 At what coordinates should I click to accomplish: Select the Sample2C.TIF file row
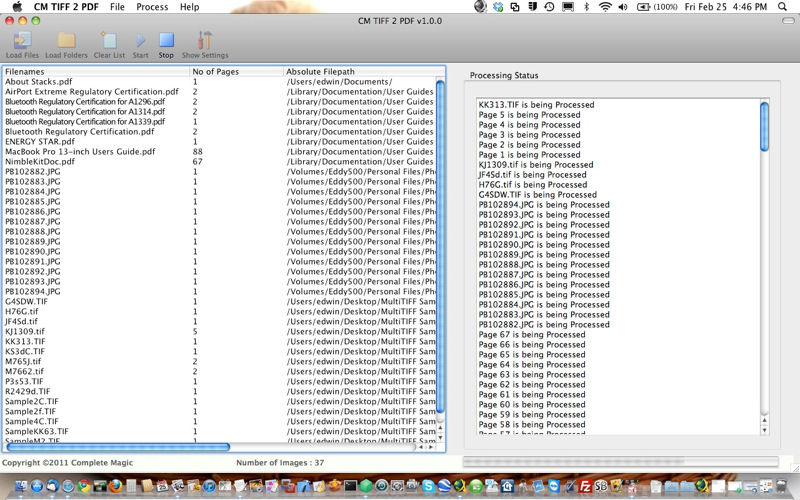[219, 402]
